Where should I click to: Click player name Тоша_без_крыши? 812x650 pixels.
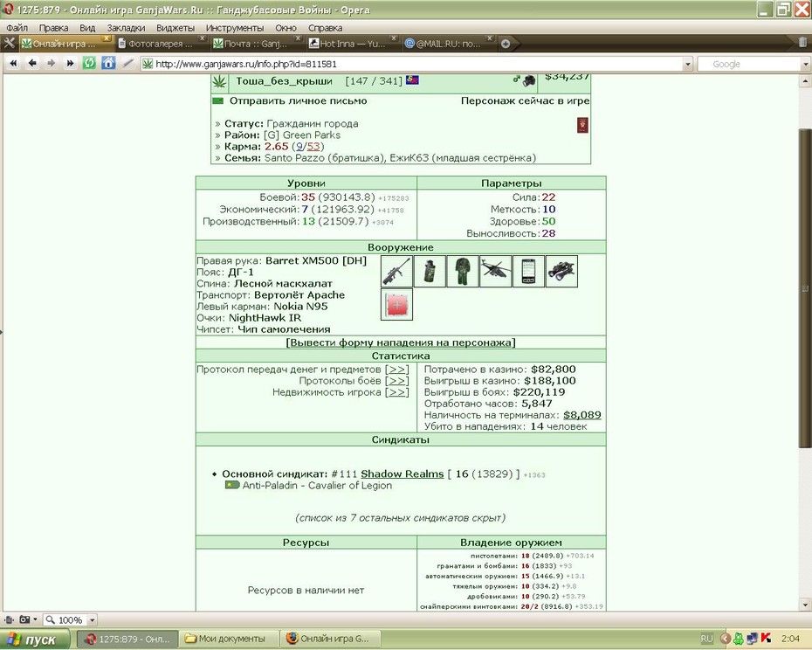tap(285, 81)
